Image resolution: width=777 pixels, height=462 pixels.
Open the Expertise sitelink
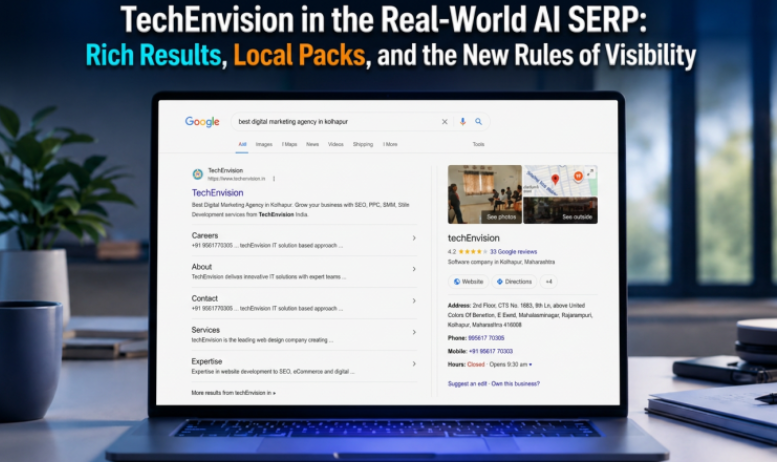click(207, 361)
